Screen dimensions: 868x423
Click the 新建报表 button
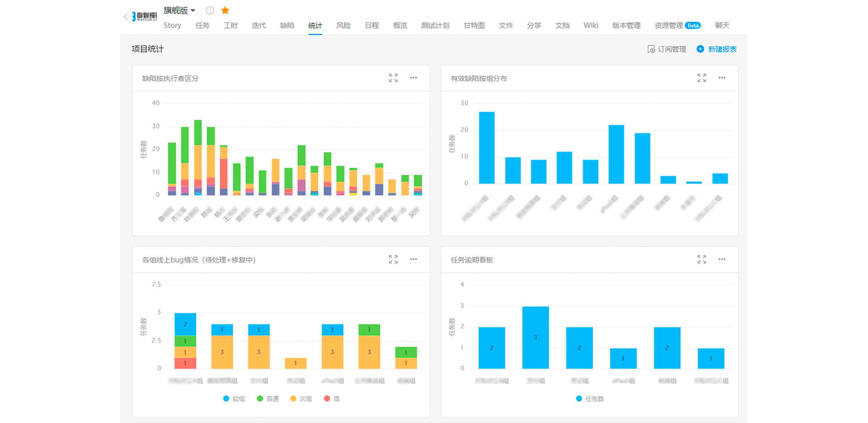(x=716, y=49)
